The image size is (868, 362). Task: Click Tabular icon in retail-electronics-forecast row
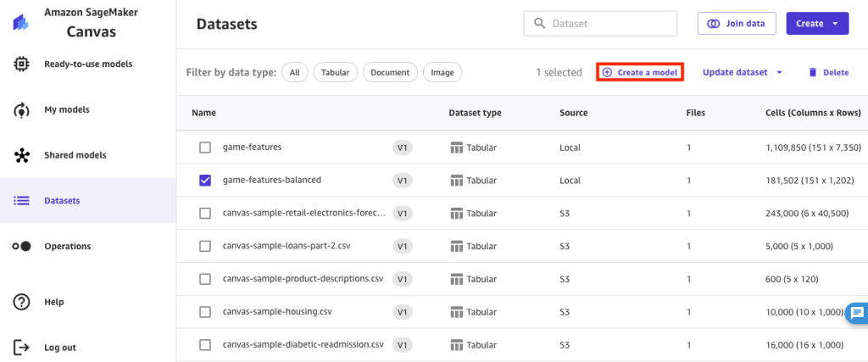click(457, 214)
